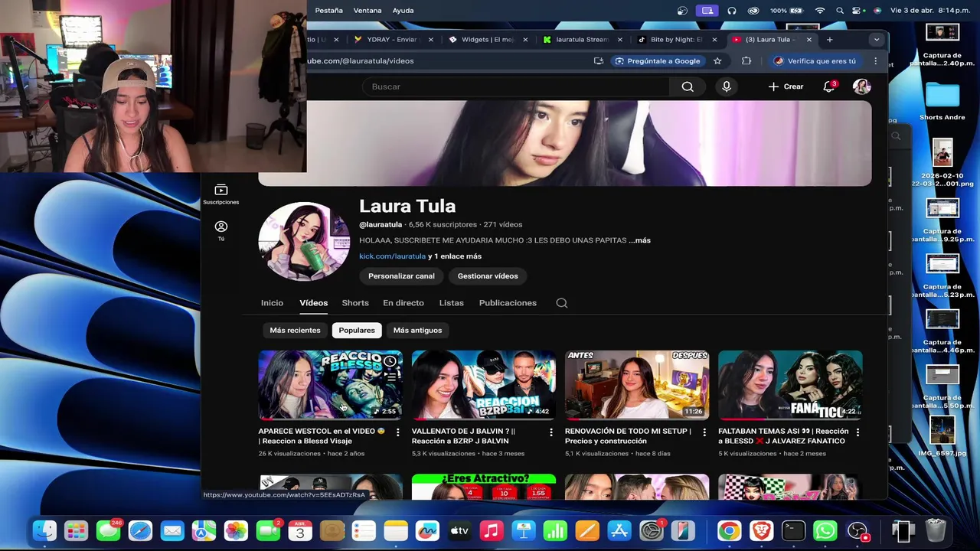Image resolution: width=980 pixels, height=551 pixels.
Task: Open options menu for FALTABAN TEMAS ASI video
Action: [x=857, y=432]
